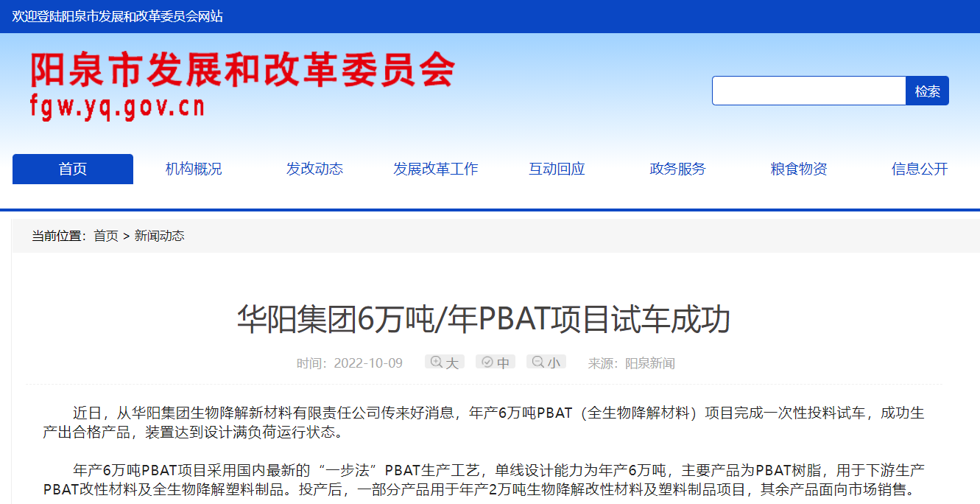Click the magnifier-minus icon beside 小
The image size is (980, 504).
point(537,361)
